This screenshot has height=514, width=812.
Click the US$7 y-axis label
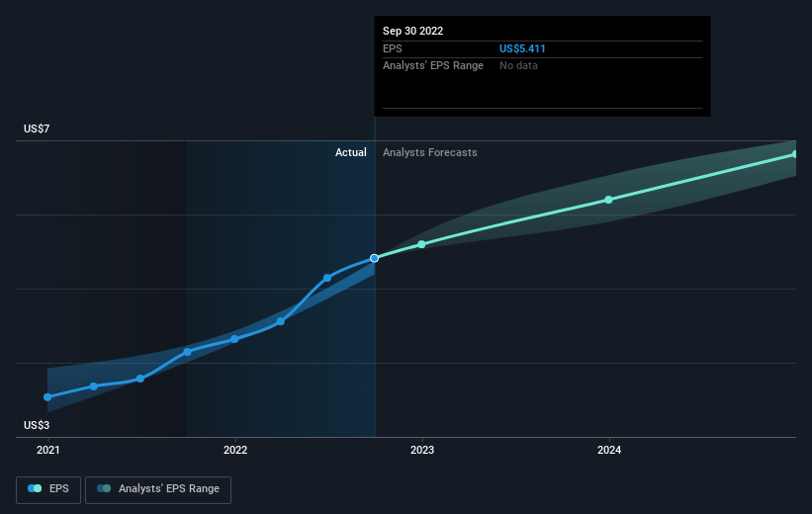(x=37, y=128)
